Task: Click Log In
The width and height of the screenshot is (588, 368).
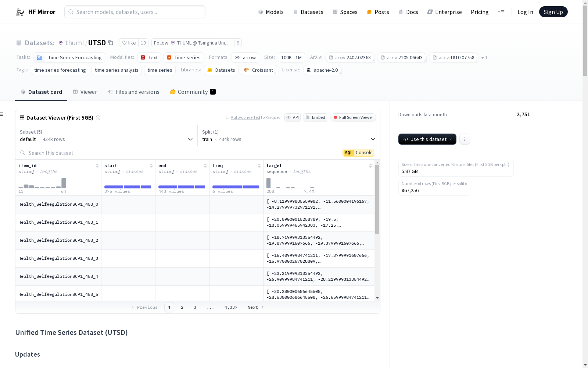Action: (525, 12)
